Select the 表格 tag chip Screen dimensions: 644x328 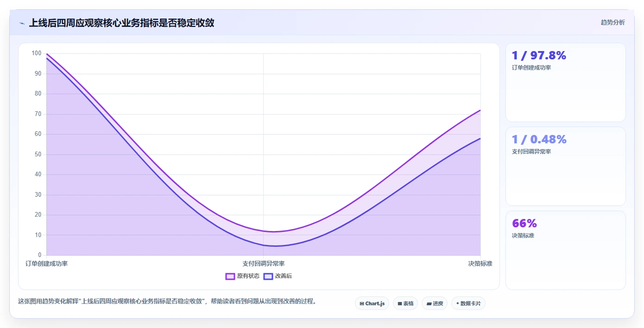point(405,303)
